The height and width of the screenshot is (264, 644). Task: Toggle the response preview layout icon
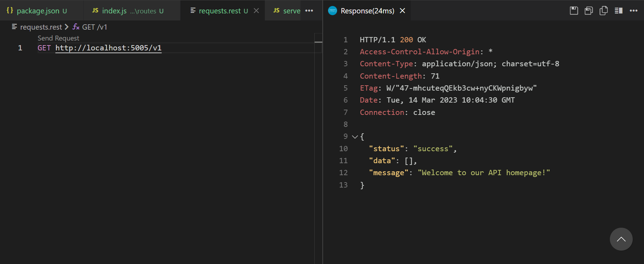(619, 11)
